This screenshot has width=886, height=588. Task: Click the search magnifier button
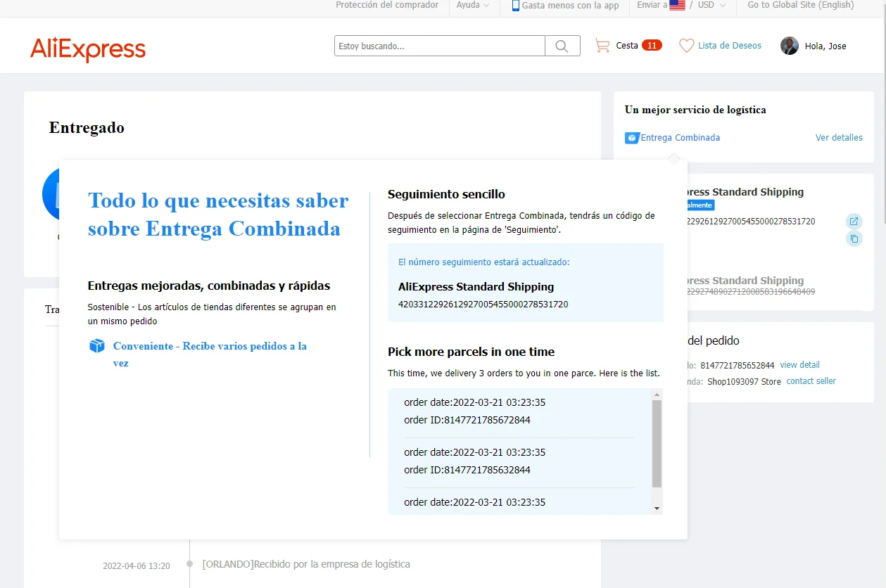point(562,46)
